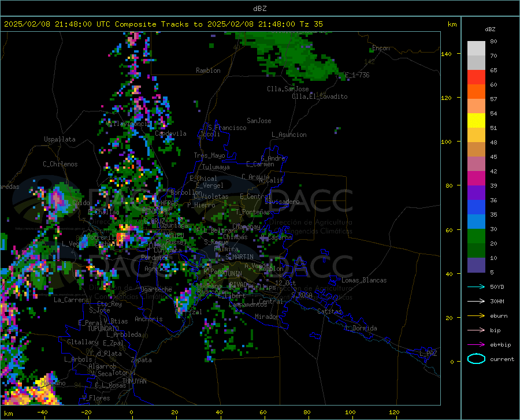Image resolution: width=520 pixels, height=420 pixels.
Task: Click the '80' legend value
Action: [x=494, y=42]
